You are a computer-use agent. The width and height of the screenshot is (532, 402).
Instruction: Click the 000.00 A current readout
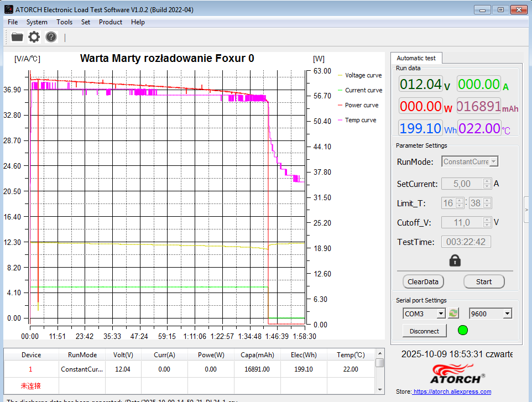tap(479, 84)
